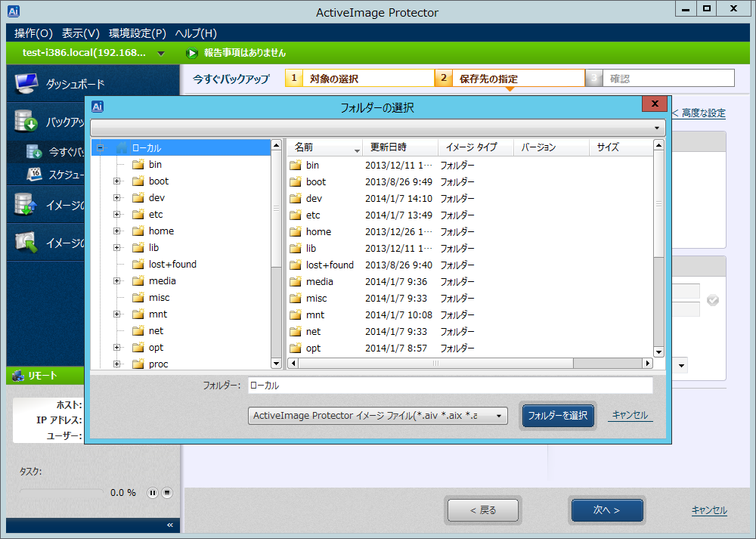Click the dev folder icon in file list
The width and height of the screenshot is (756, 539).
coord(296,199)
